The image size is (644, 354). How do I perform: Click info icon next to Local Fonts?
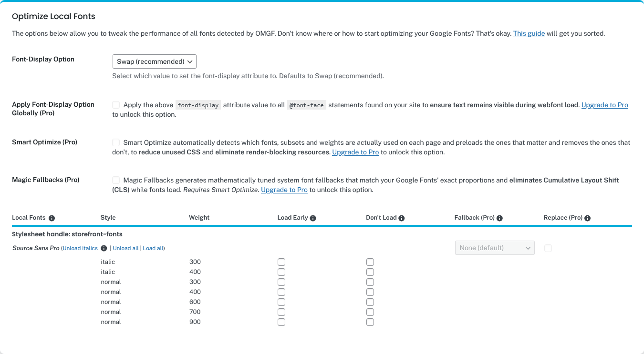tap(52, 218)
